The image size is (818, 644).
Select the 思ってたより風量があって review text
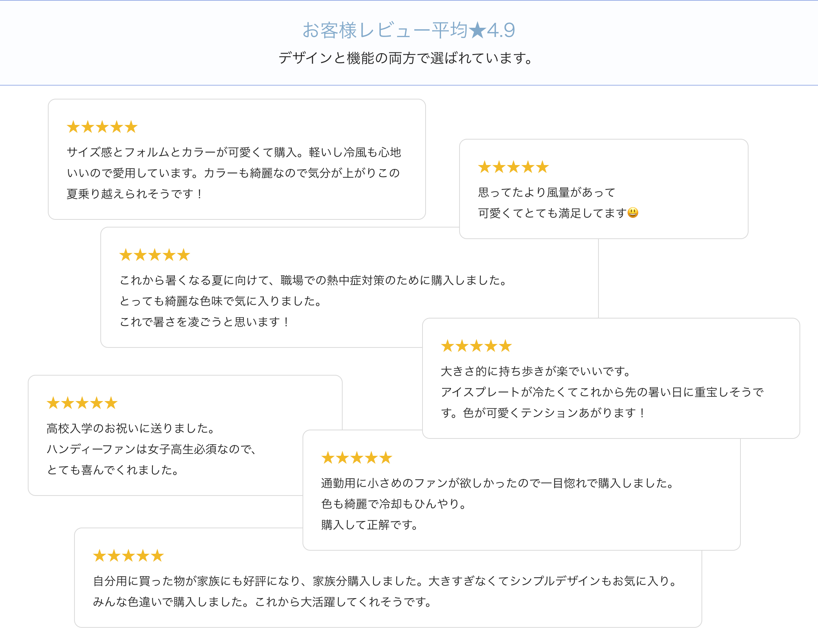(x=547, y=192)
